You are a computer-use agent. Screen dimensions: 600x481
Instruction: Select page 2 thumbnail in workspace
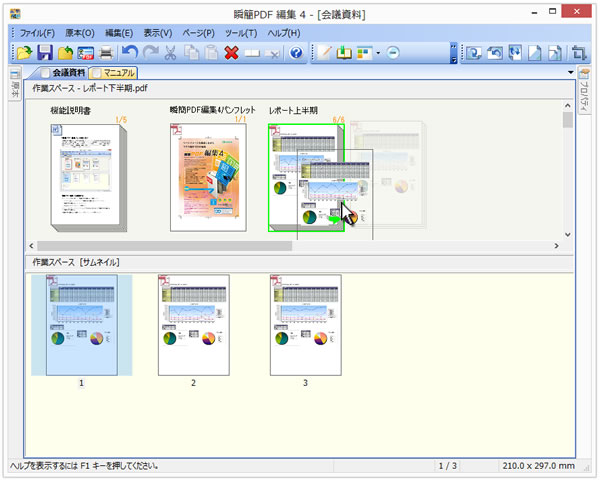tap(194, 325)
